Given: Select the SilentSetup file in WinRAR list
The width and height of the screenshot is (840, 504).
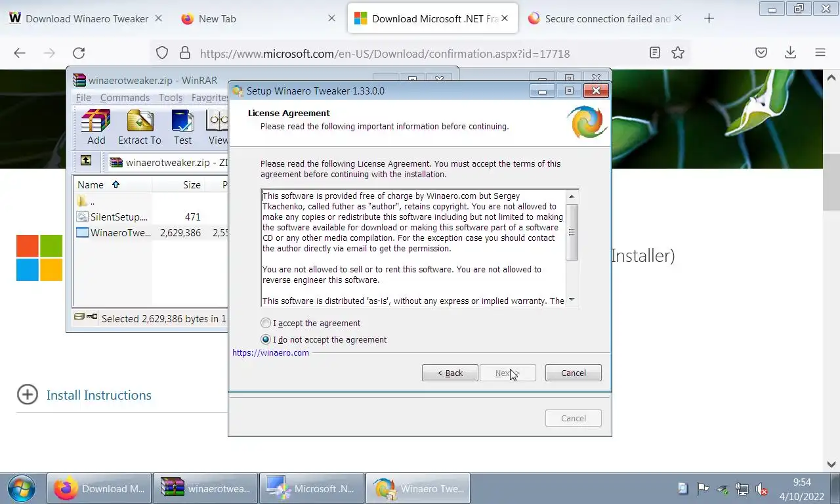Looking at the screenshot, I should tap(112, 217).
